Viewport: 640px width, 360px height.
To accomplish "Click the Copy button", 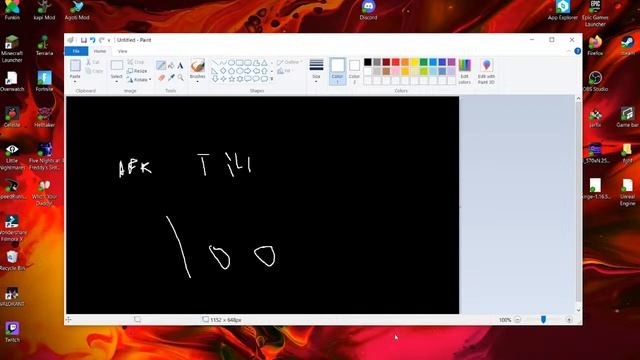I will point(94,71).
